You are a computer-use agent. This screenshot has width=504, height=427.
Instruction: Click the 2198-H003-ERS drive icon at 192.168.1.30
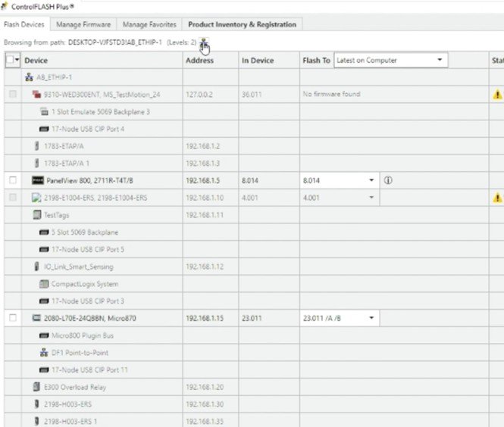(x=36, y=404)
